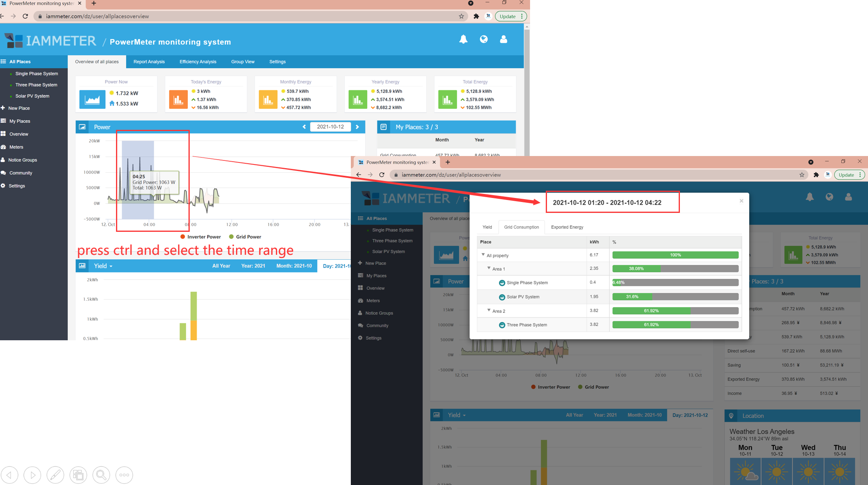This screenshot has width=868, height=485.
Task: Open Three Phase System in sidebar
Action: (36, 85)
